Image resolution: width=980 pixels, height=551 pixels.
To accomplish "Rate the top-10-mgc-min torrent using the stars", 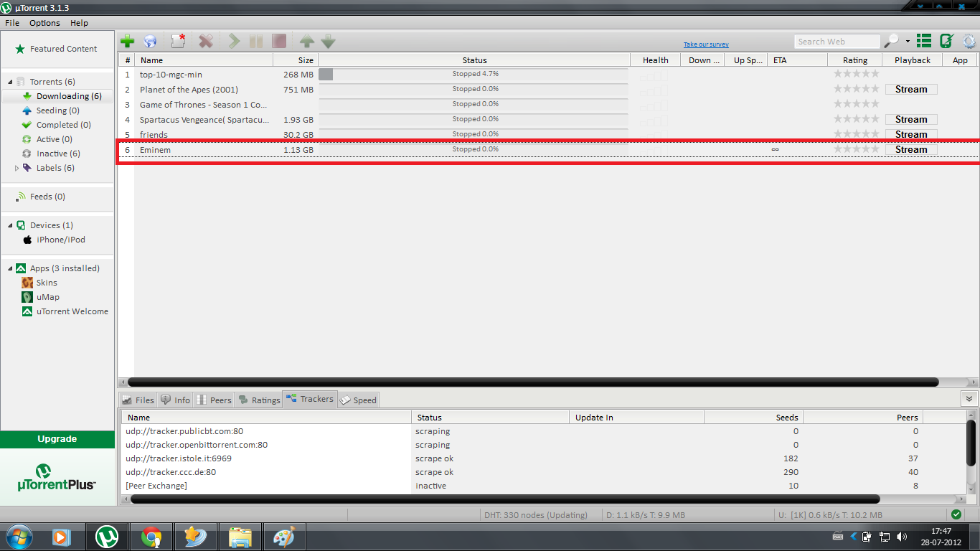I will (855, 74).
